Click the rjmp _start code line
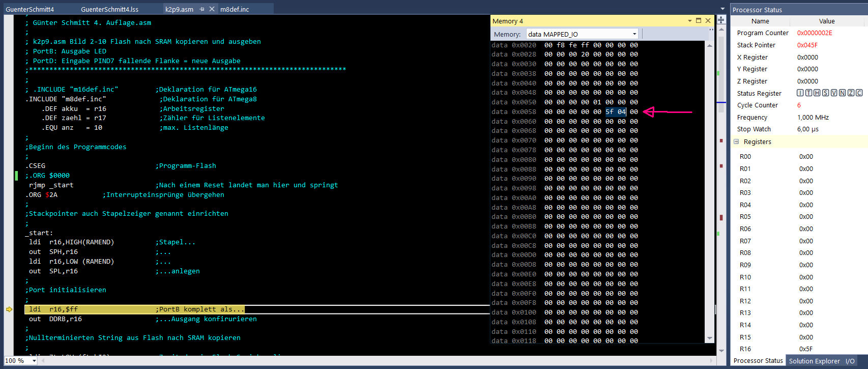The width and height of the screenshot is (868, 369). coord(51,185)
